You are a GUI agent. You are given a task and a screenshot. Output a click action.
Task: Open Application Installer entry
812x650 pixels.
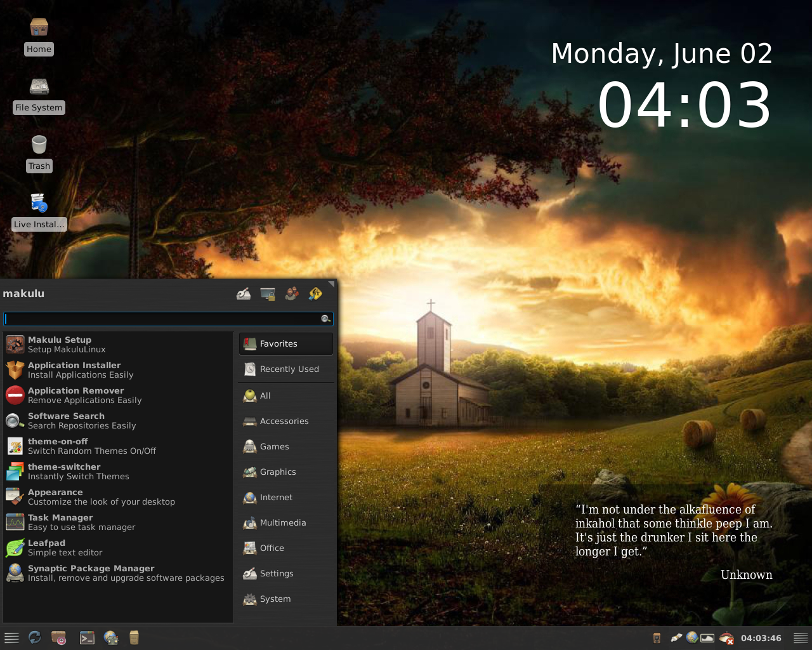click(119, 370)
